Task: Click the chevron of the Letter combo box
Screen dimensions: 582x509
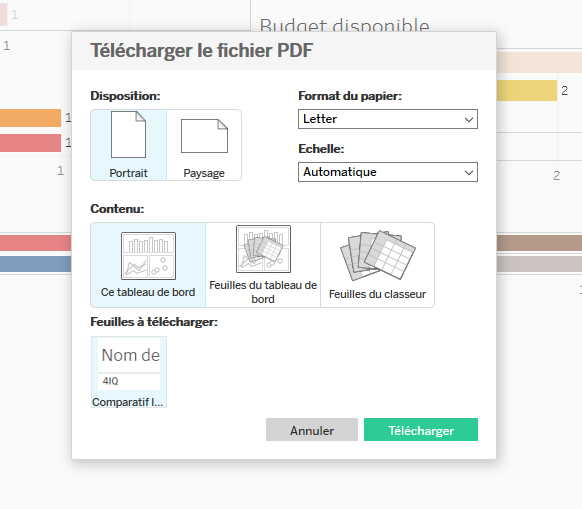Action: click(x=469, y=120)
